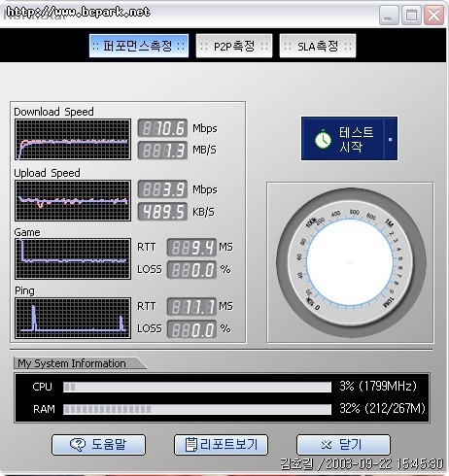This screenshot has height=476, width=449.
Task: Close the app with 닫기 button
Action: 343,445
